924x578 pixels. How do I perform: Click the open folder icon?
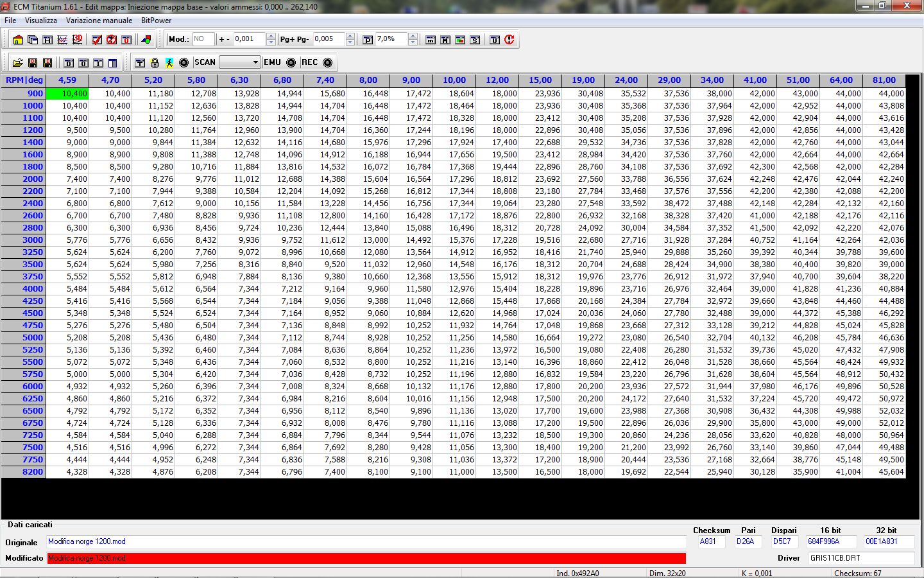(18, 63)
